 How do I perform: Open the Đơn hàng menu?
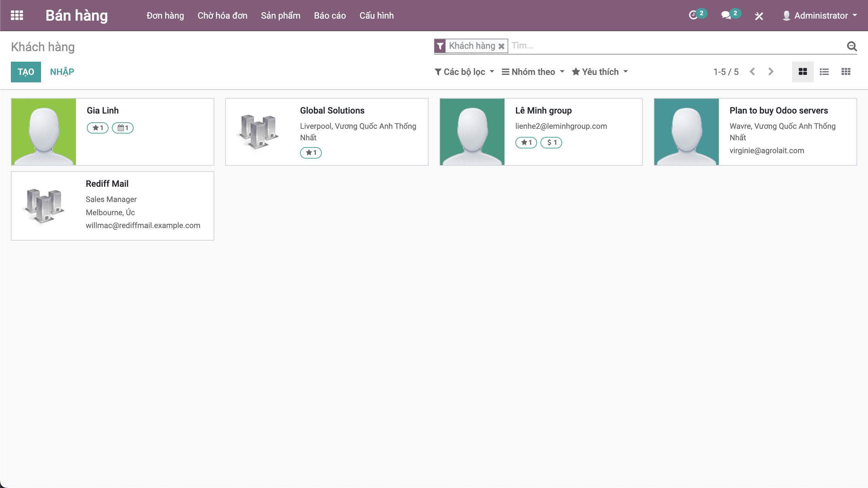[165, 16]
